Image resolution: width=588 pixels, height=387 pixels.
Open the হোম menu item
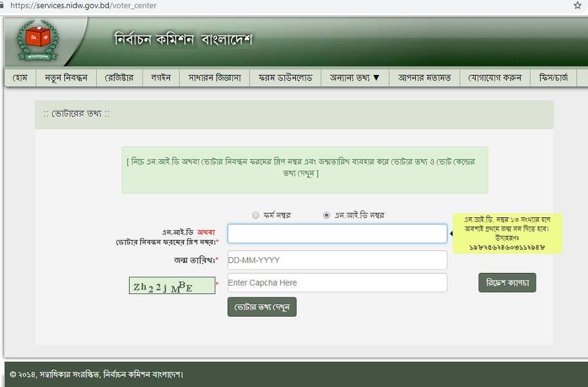20,78
